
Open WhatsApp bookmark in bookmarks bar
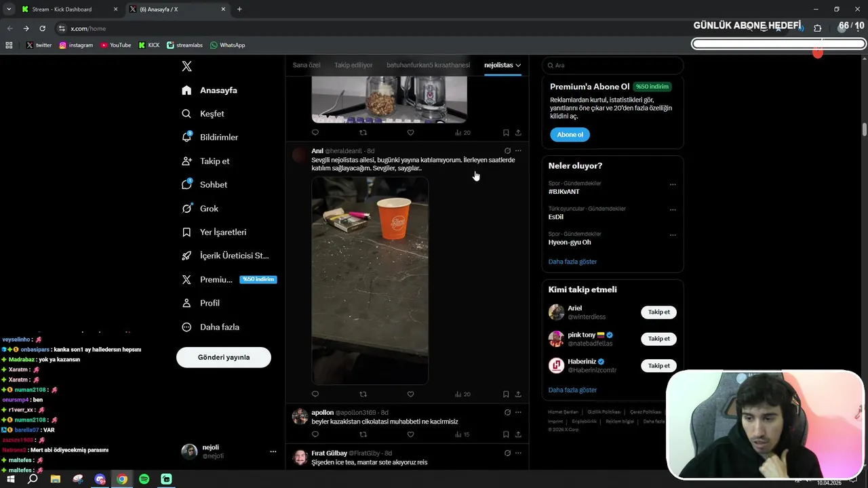[228, 45]
